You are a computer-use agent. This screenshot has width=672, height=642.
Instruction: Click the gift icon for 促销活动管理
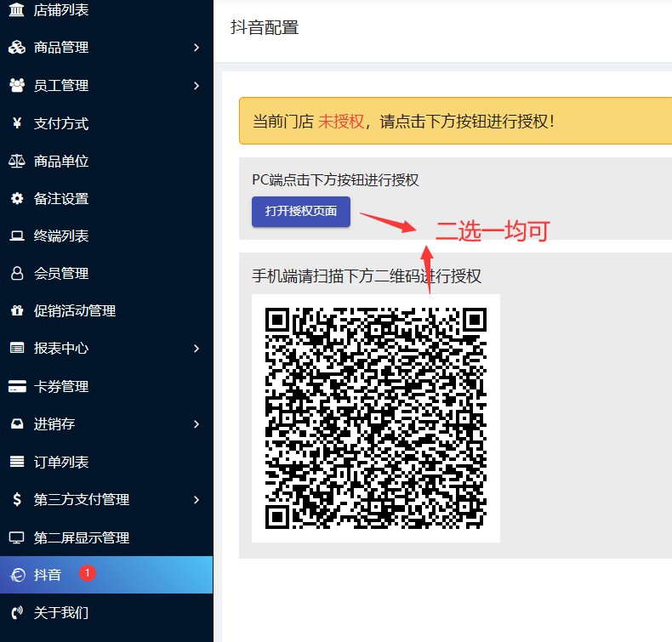[x=16, y=311]
